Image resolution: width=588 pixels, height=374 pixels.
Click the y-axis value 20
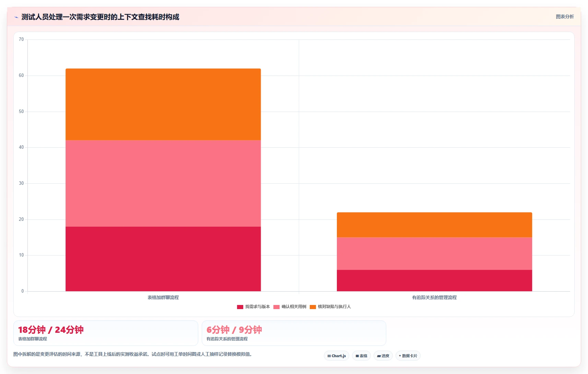pyautogui.click(x=21, y=219)
